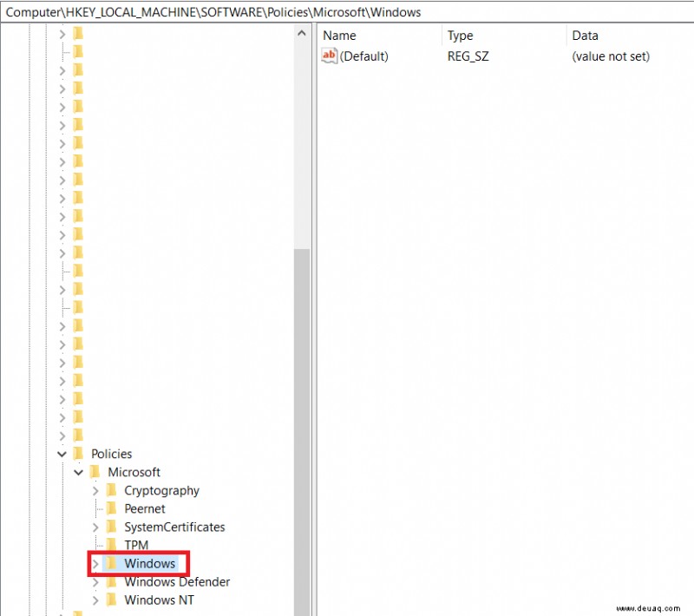This screenshot has width=694, height=616.
Task: Select the Windows key
Action: [x=149, y=563]
